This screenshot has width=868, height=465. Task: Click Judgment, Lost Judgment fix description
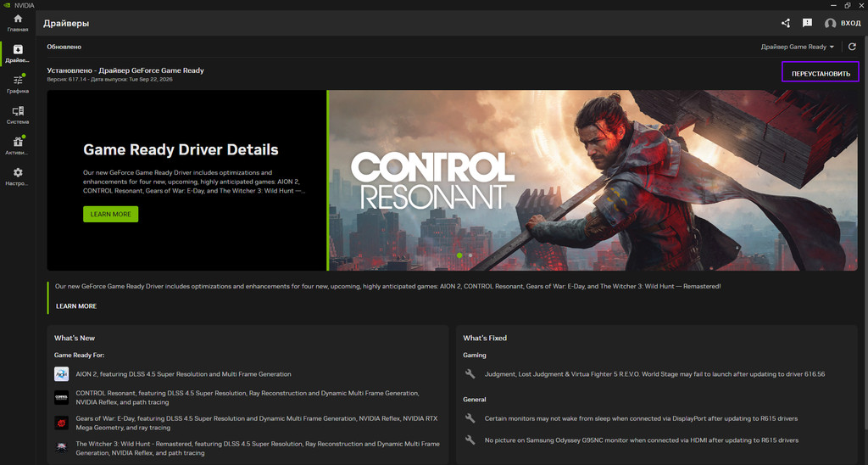click(655, 374)
